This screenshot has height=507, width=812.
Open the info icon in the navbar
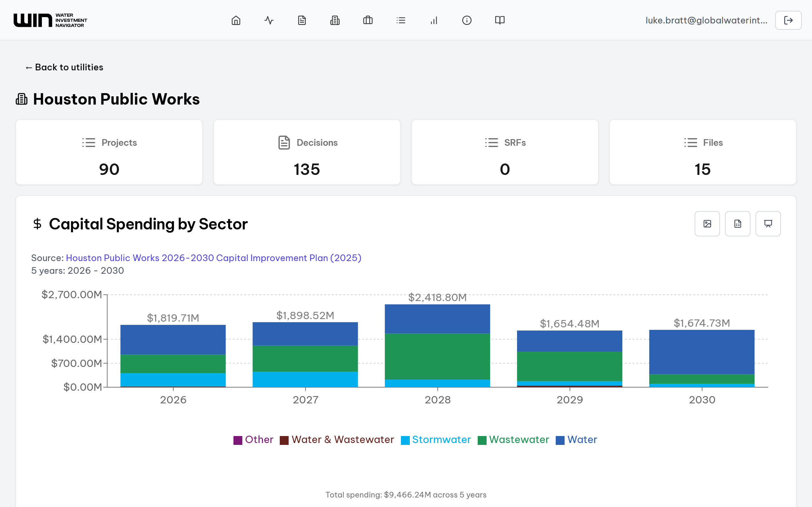click(467, 20)
